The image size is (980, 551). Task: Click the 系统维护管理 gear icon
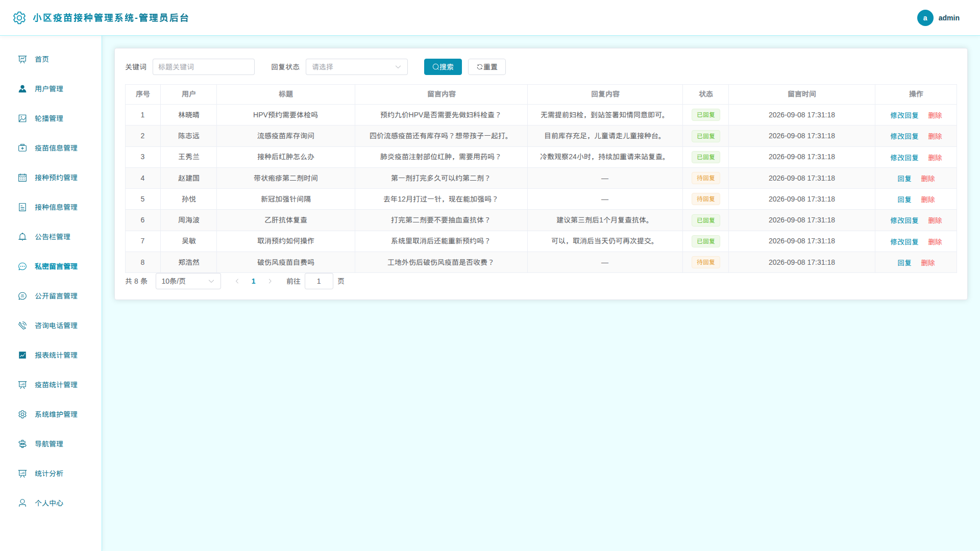(22, 414)
